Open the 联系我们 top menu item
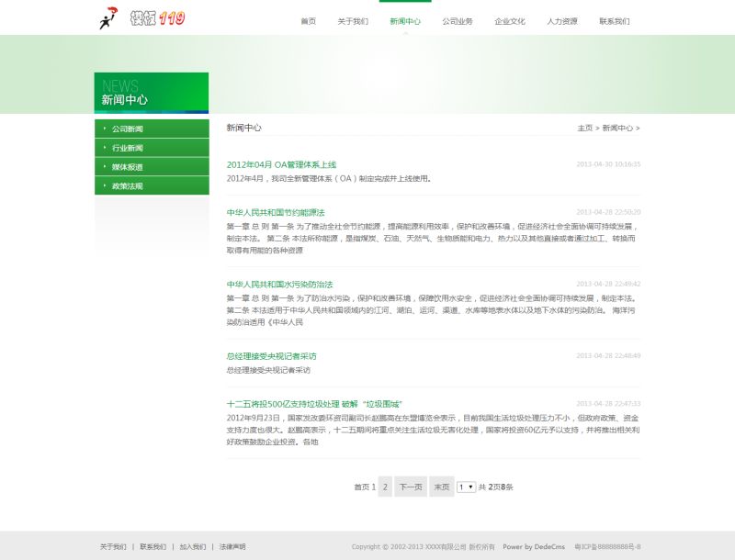This screenshot has height=560, width=735. tap(615, 21)
